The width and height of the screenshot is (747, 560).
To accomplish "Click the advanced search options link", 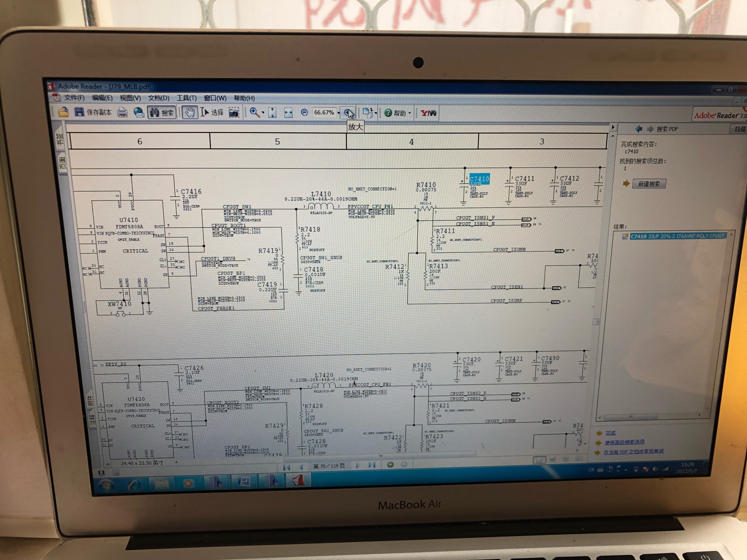I will [624, 442].
